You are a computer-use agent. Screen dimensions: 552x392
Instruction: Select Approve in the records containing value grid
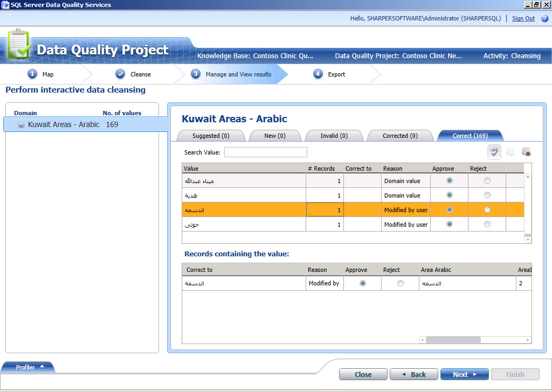363,283
